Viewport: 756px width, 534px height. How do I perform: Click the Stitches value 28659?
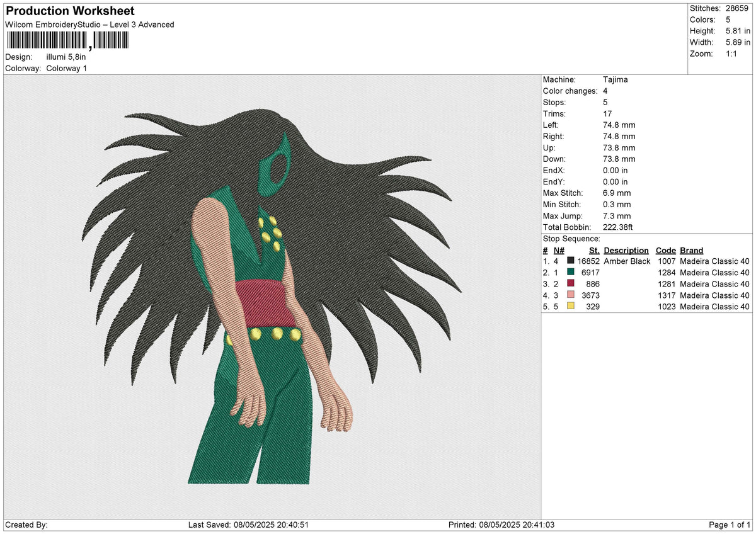tap(738, 8)
